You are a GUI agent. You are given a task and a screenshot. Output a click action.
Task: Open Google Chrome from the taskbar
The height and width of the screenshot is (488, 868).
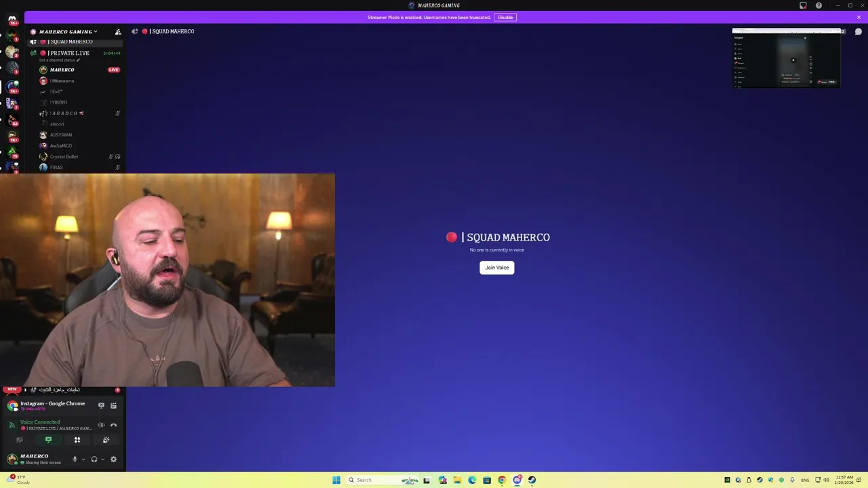[x=502, y=480]
